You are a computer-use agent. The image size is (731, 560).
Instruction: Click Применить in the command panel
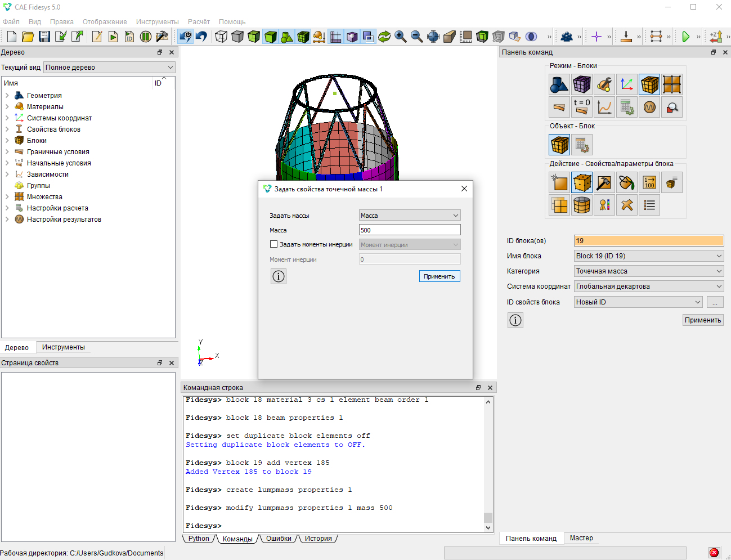pos(703,320)
